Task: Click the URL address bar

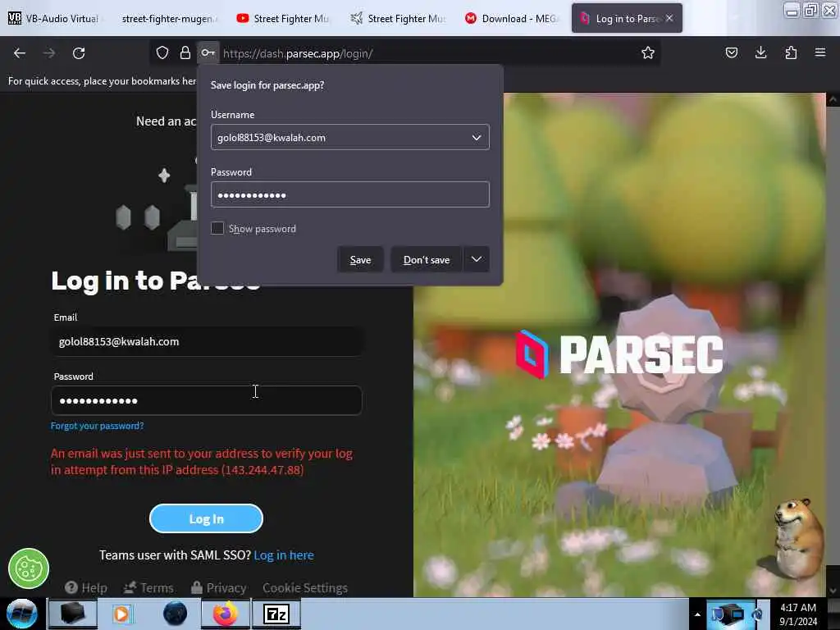Action: 428,53
